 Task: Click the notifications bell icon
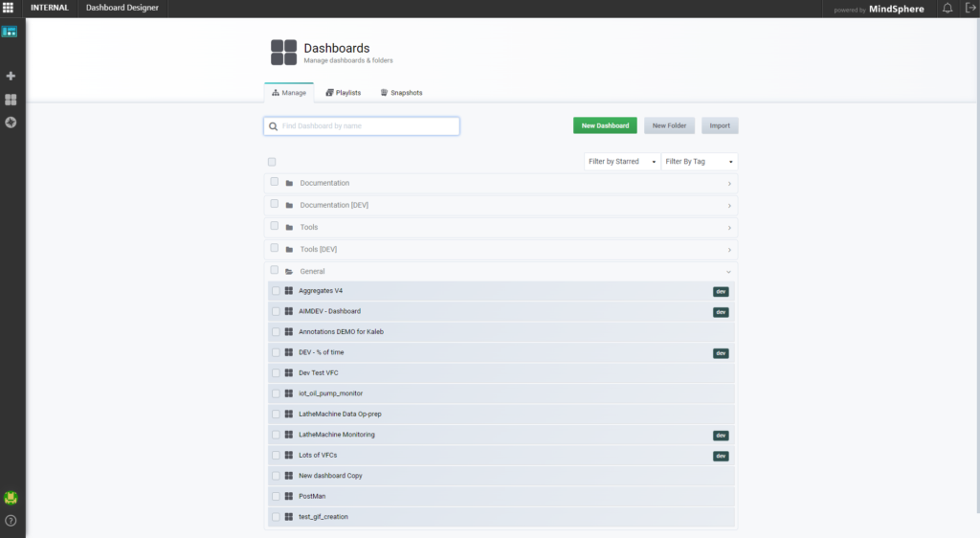click(947, 9)
